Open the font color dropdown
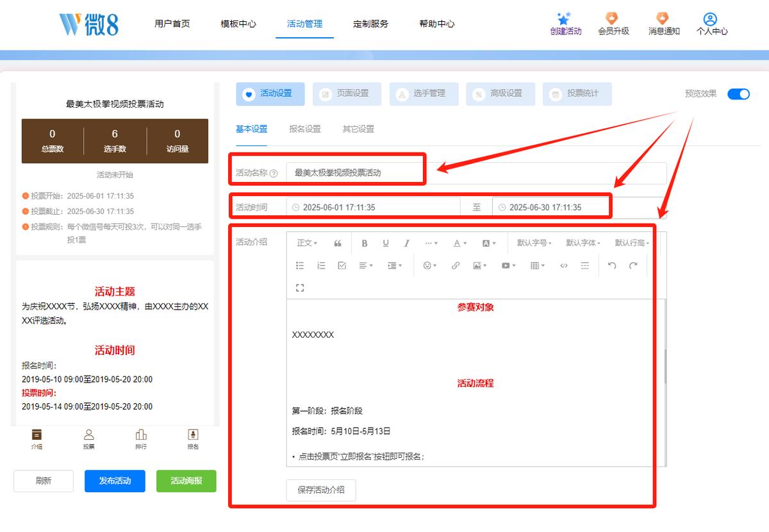This screenshot has width=769, height=532. [x=460, y=244]
